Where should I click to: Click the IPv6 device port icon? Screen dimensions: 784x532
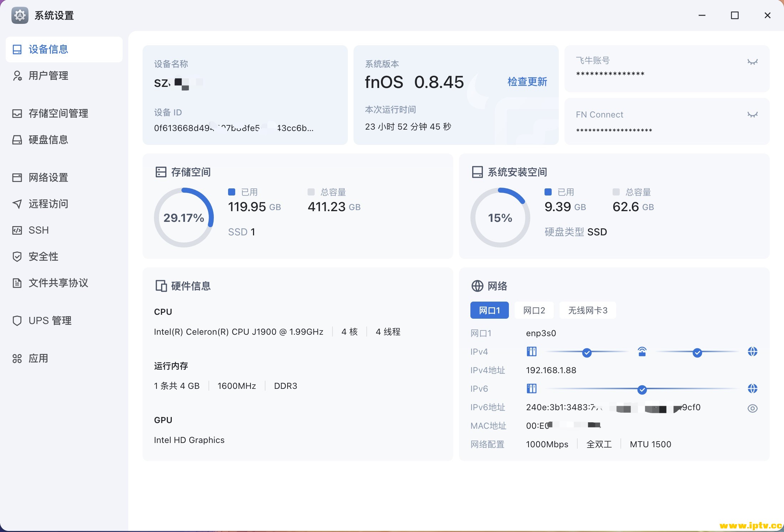coord(531,388)
